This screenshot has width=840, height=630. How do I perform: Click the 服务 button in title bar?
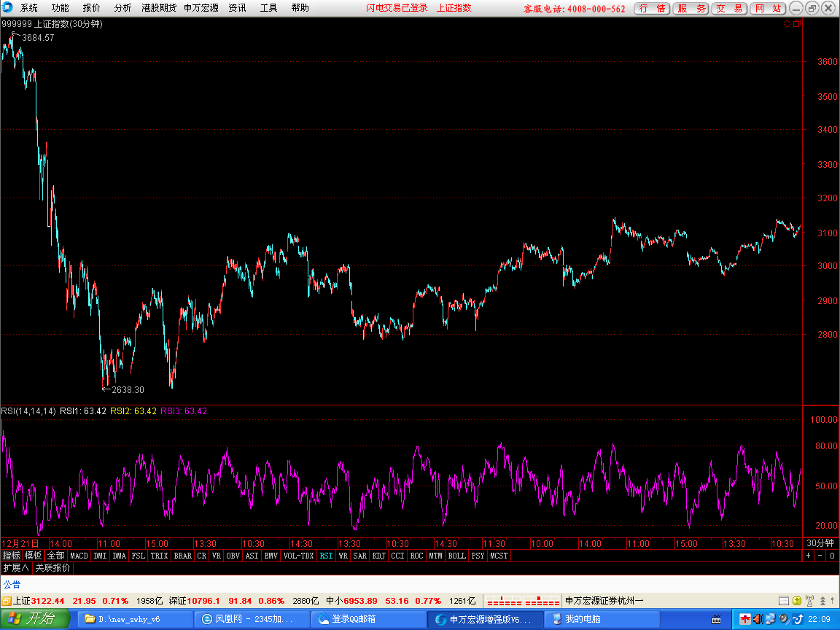pyautogui.click(x=691, y=8)
